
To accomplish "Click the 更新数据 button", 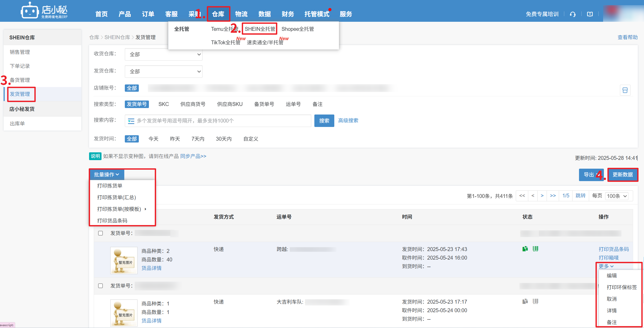I will pyautogui.click(x=623, y=175).
